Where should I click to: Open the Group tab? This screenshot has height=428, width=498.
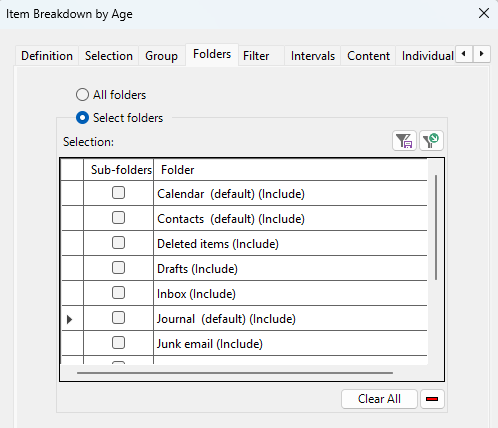tap(161, 56)
